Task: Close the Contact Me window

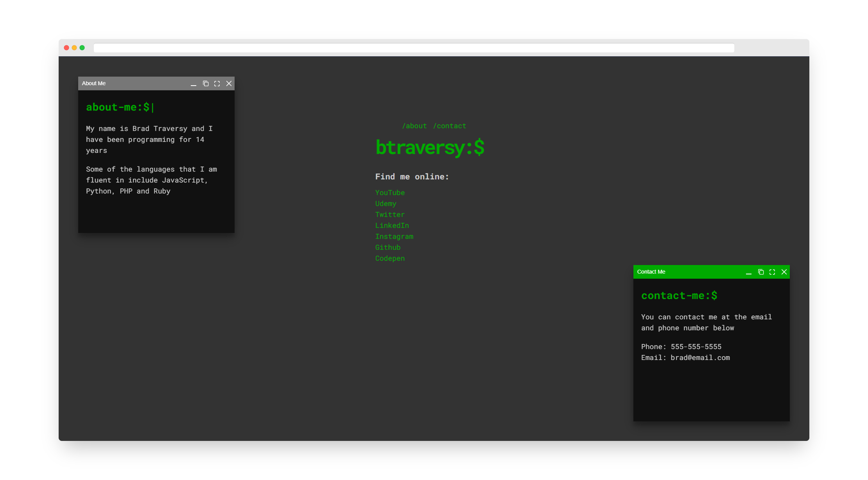Action: (x=784, y=272)
